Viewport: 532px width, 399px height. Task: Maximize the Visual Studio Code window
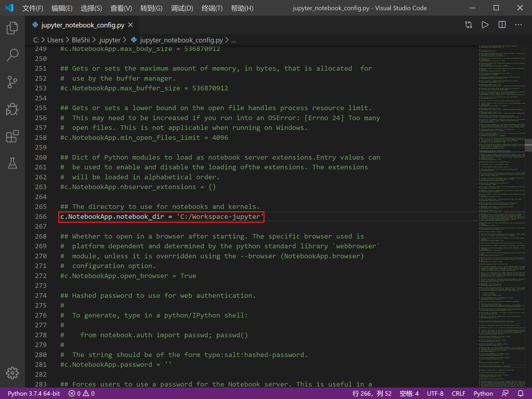tap(496, 8)
